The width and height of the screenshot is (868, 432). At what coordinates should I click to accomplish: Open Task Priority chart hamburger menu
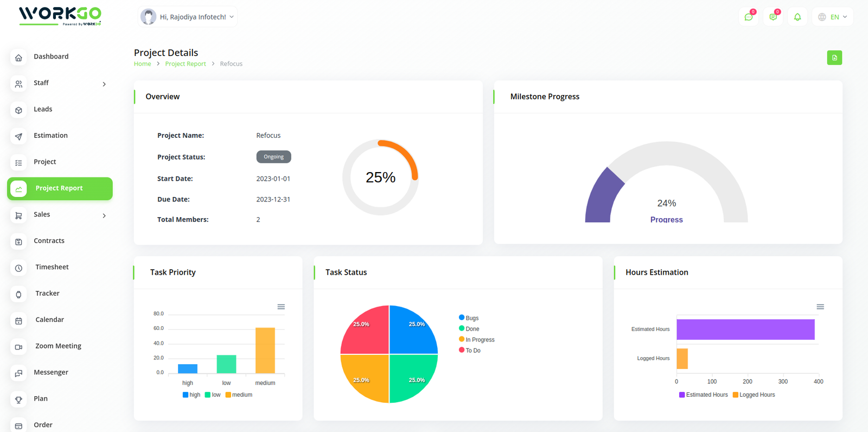281,307
